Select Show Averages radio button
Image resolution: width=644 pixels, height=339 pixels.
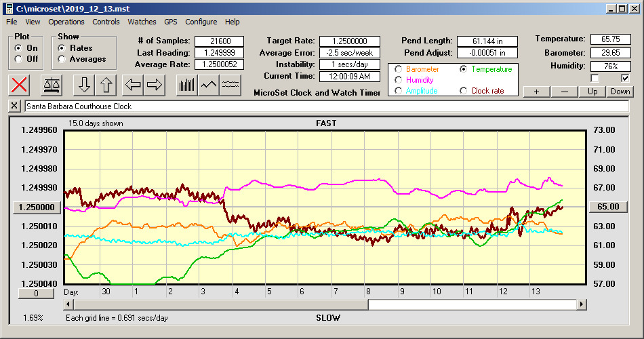tap(62, 59)
